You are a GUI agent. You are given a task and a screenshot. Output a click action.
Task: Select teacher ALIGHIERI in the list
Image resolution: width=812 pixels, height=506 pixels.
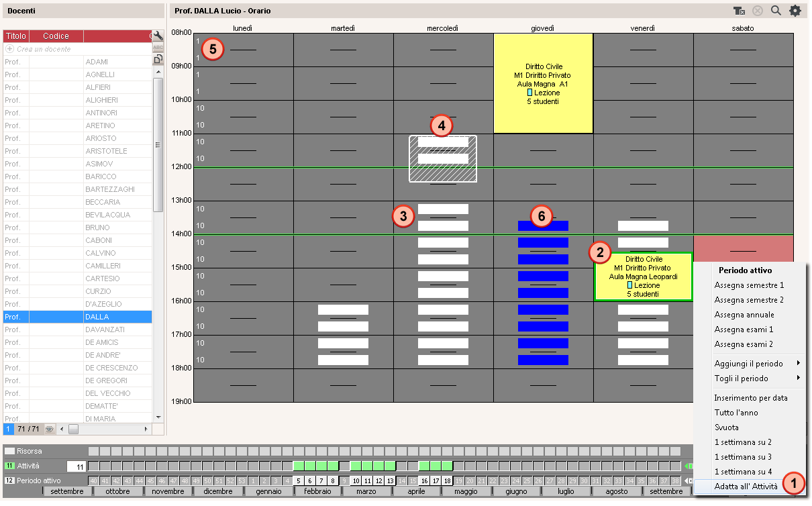[x=77, y=100]
